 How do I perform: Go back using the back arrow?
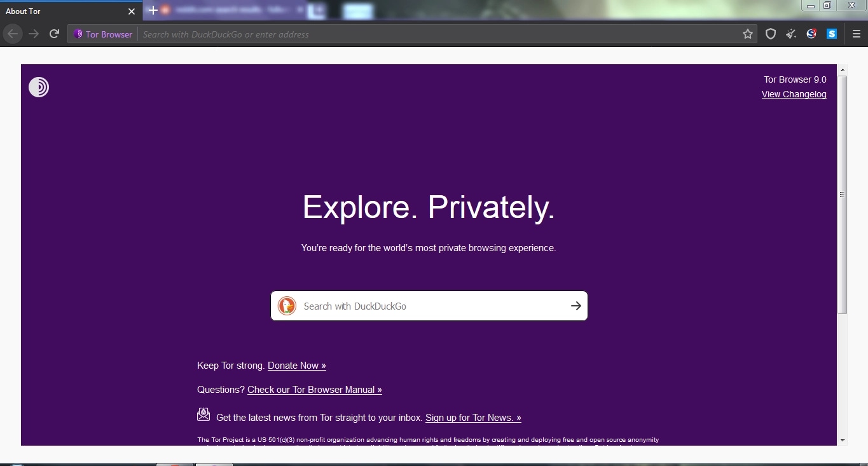click(13, 34)
